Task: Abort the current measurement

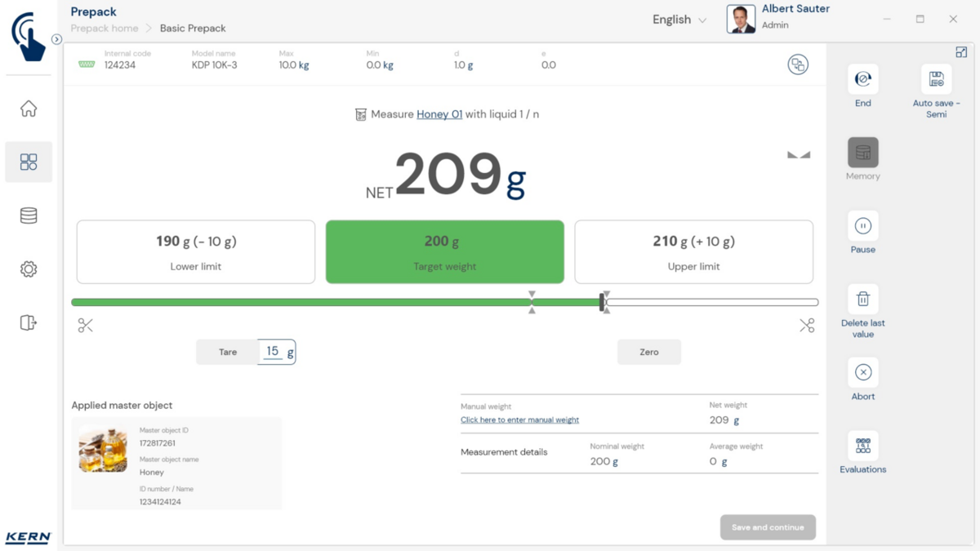Action: (862, 372)
